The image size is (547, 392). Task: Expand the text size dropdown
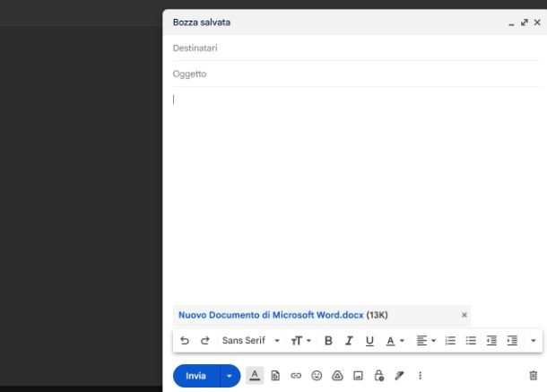coord(300,341)
